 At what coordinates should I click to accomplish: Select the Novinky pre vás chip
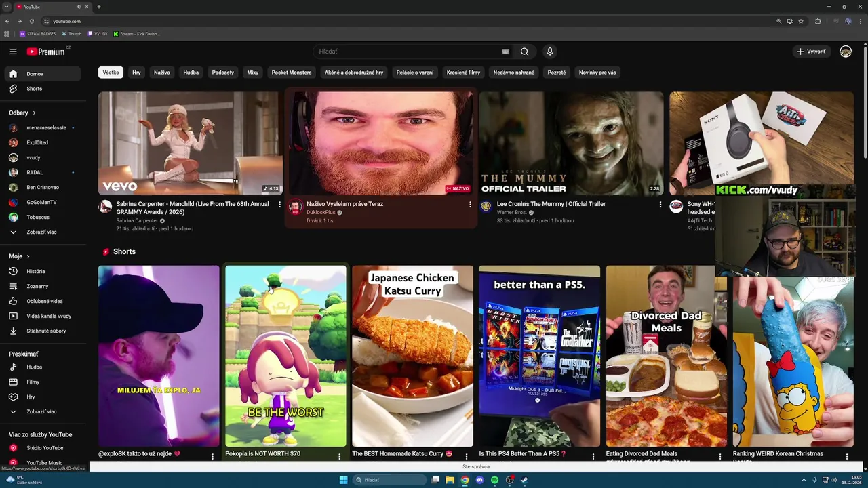coord(597,73)
